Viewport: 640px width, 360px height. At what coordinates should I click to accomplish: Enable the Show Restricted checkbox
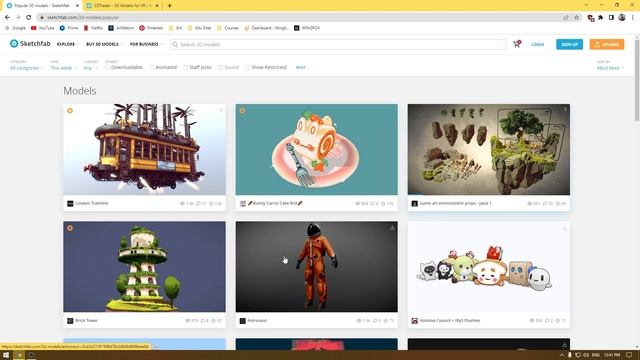click(x=247, y=67)
